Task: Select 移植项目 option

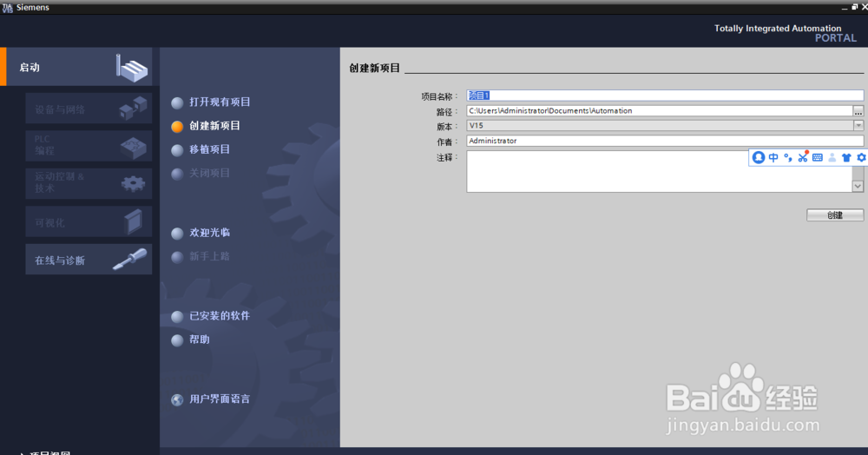Action: point(201,149)
